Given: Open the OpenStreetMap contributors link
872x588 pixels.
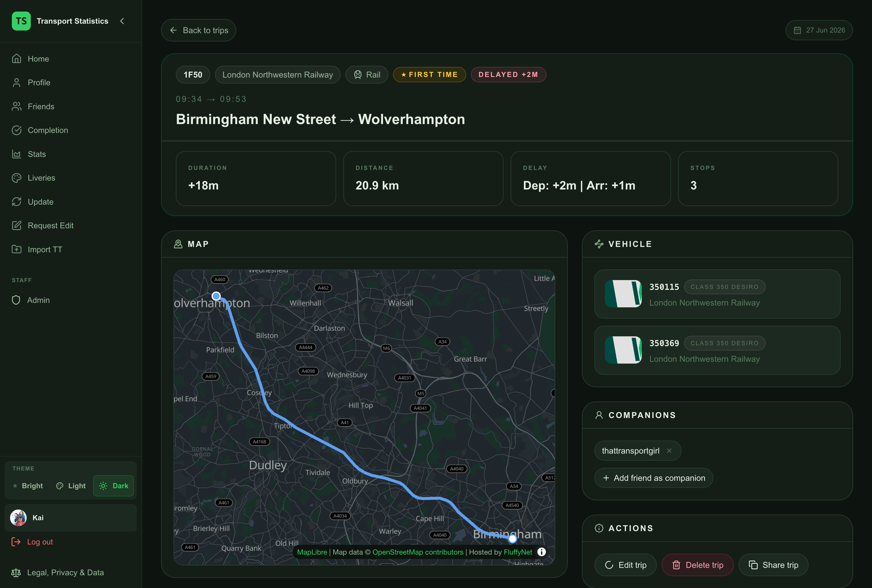Looking at the screenshot, I should (418, 552).
